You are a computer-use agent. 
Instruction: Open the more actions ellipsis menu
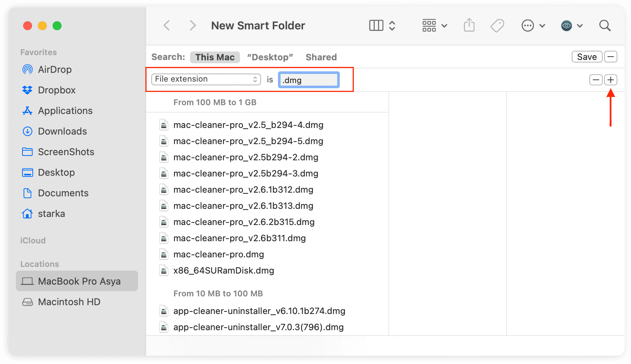point(528,25)
